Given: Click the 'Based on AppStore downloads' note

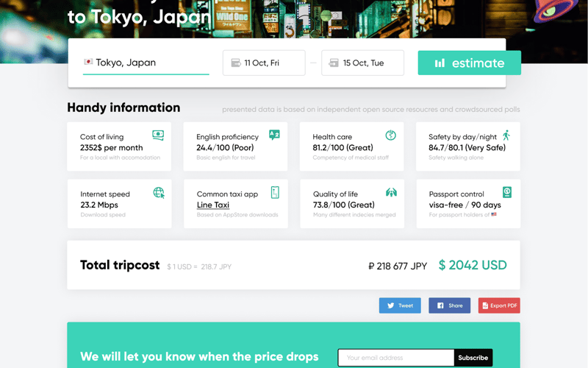Looking at the screenshot, I should point(237,215).
